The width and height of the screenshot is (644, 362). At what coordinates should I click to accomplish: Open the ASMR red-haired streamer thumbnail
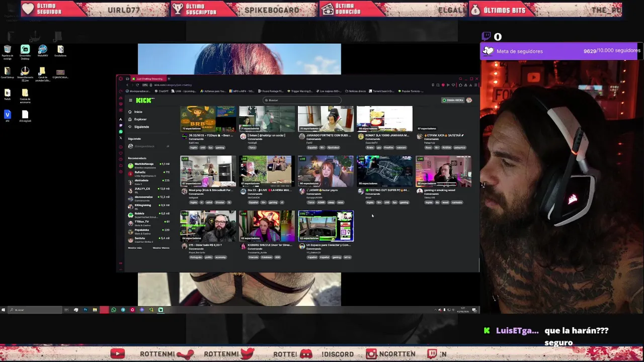[326, 171]
